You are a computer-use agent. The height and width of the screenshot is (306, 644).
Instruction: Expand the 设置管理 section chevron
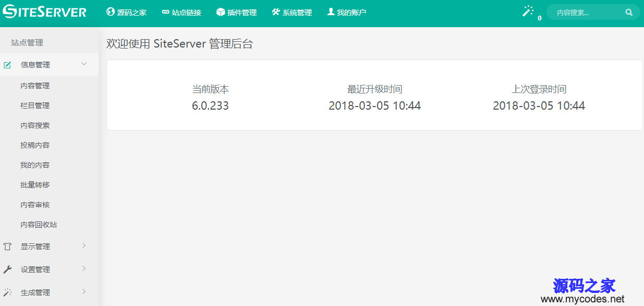pyautogui.click(x=84, y=269)
